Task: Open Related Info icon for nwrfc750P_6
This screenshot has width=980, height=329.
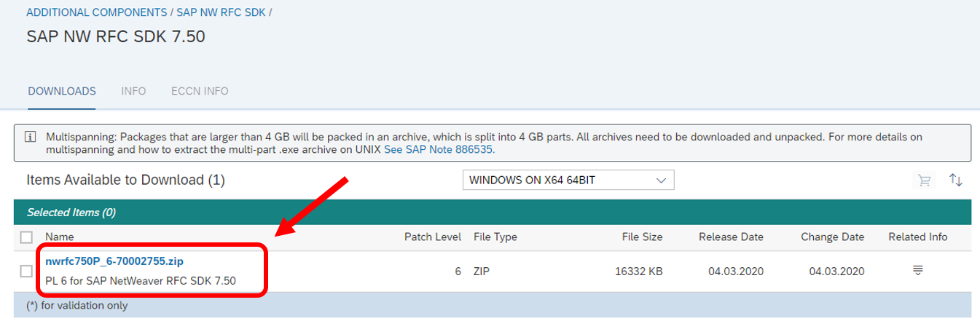Action: pos(918,271)
